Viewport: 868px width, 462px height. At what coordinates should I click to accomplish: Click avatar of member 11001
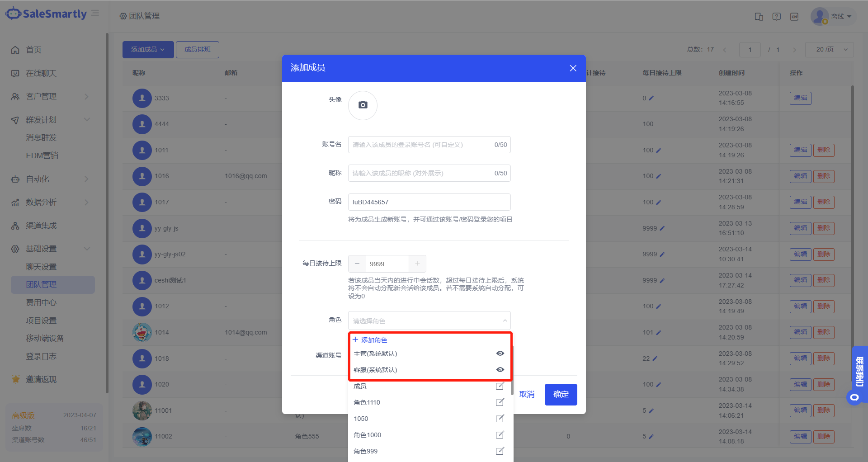[142, 410]
